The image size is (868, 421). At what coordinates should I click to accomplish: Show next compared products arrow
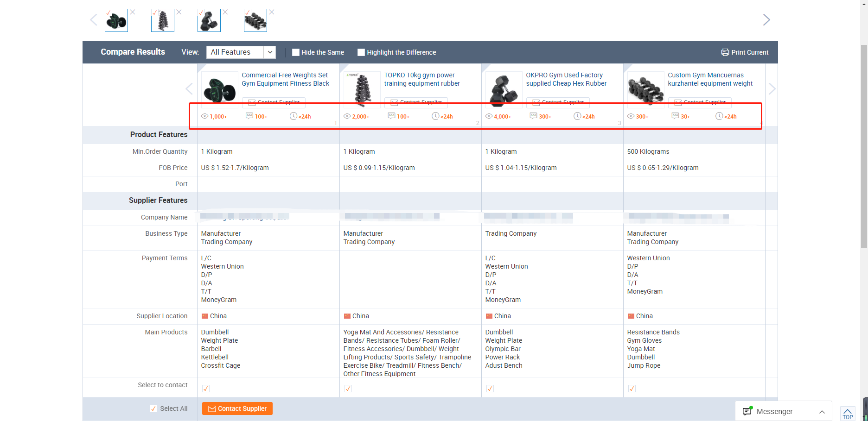coord(772,88)
